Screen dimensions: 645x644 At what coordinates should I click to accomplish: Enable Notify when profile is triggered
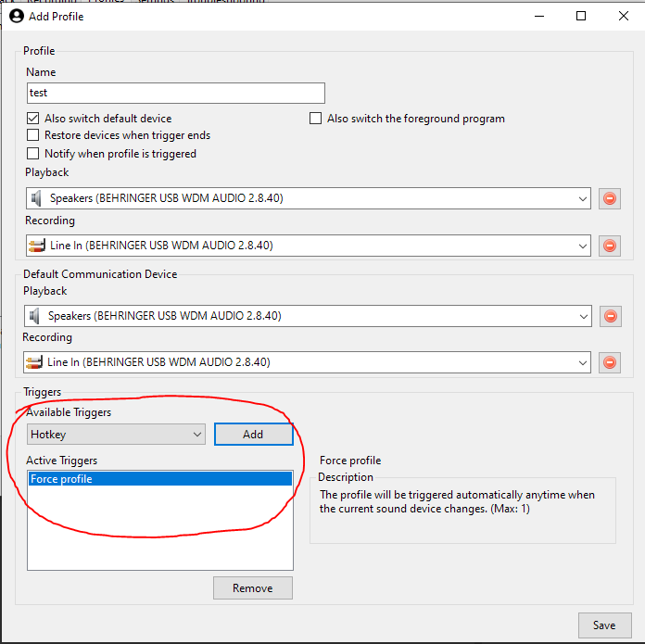click(x=33, y=154)
